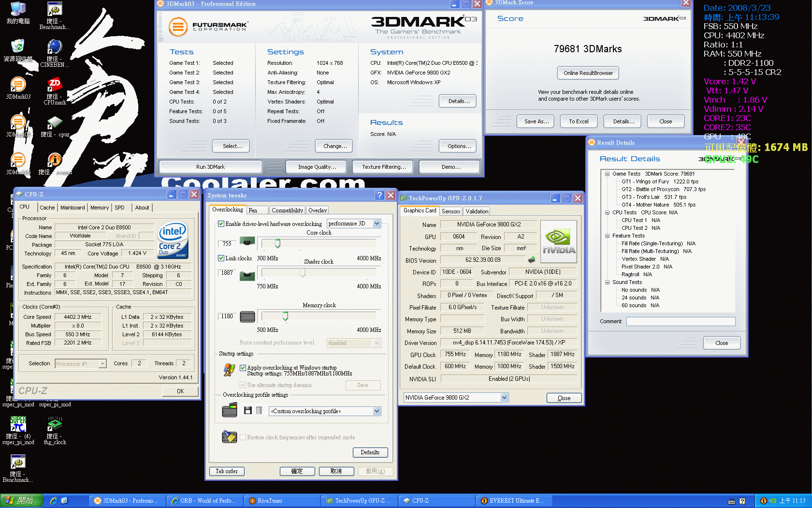
Task: Click the Comment text field in Result Details
Action: tap(681, 321)
